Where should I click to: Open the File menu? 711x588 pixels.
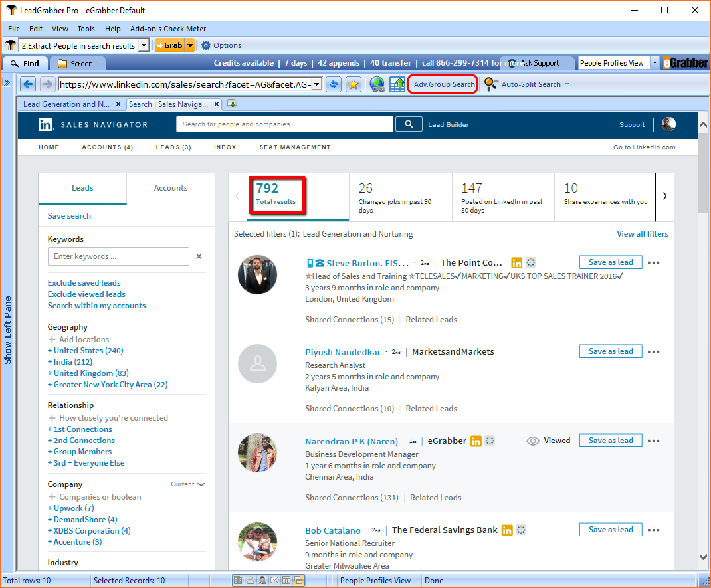[x=14, y=29]
